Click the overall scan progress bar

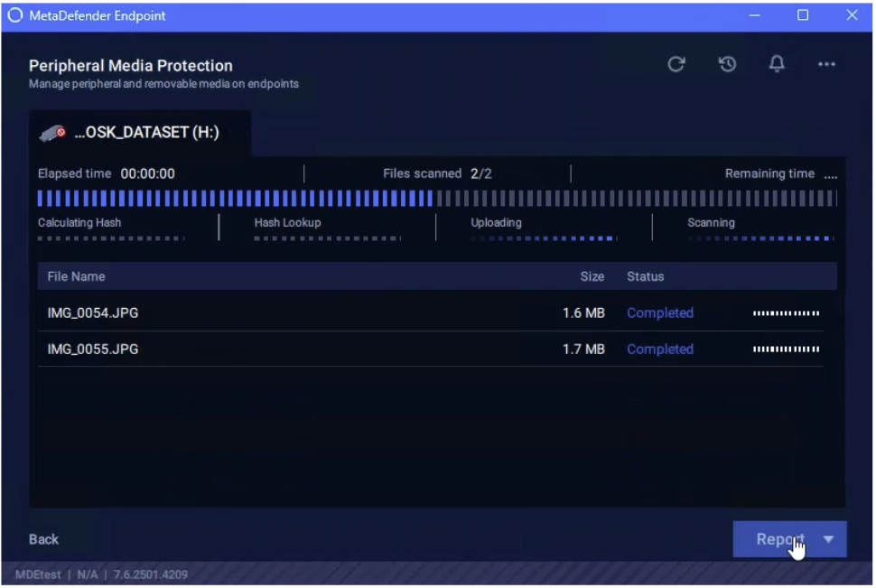pos(437,198)
